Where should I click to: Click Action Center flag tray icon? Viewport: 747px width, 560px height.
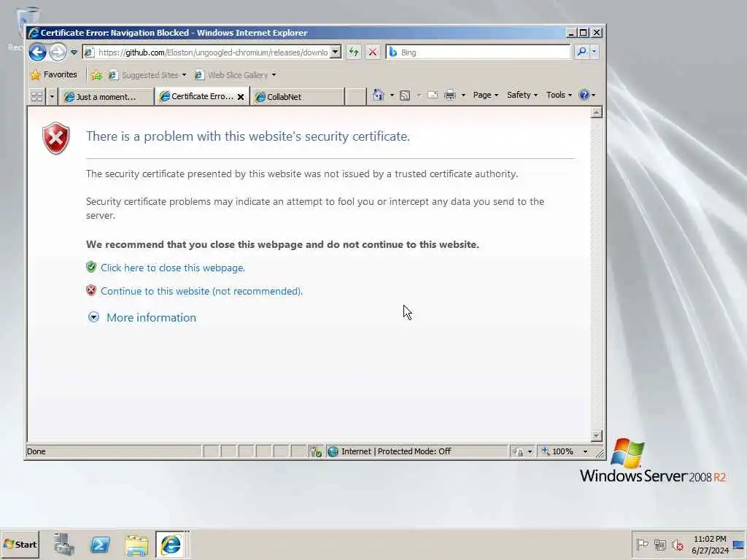coord(642,544)
